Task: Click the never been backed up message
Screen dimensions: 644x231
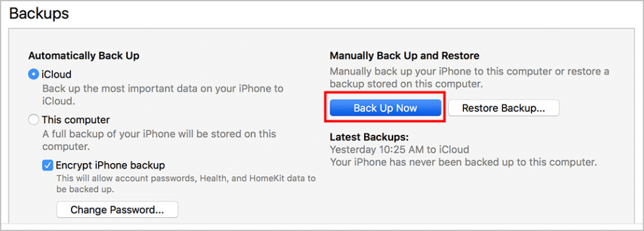Action: click(464, 162)
